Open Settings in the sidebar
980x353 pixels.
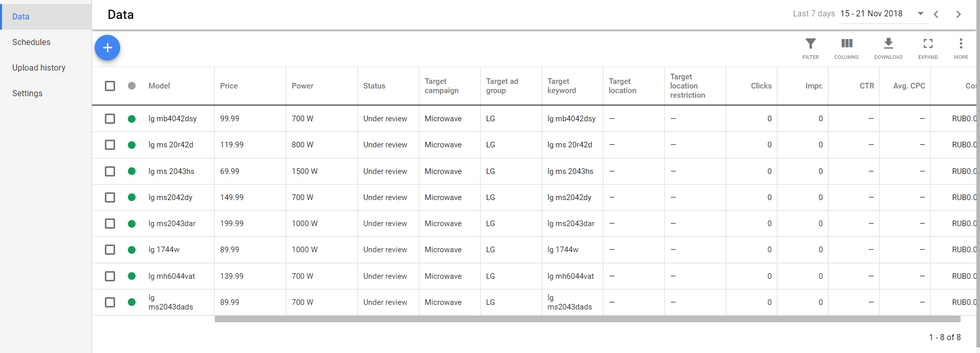tap(46, 94)
